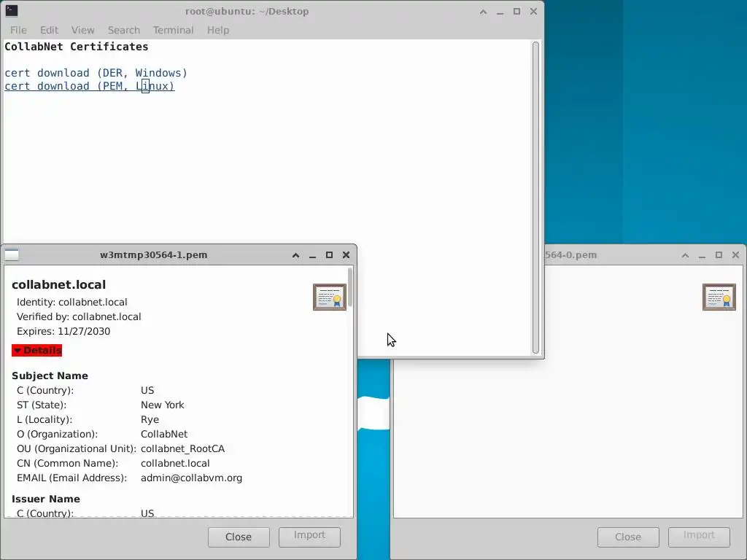Click Subject Name country value US
The image size is (747, 560).
[x=147, y=391]
